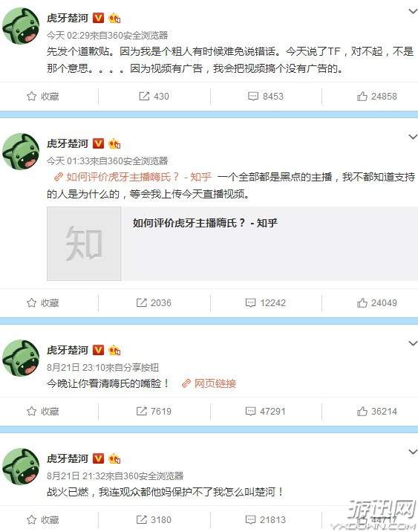Repost the Zhihu post showing 2036

click(154, 303)
